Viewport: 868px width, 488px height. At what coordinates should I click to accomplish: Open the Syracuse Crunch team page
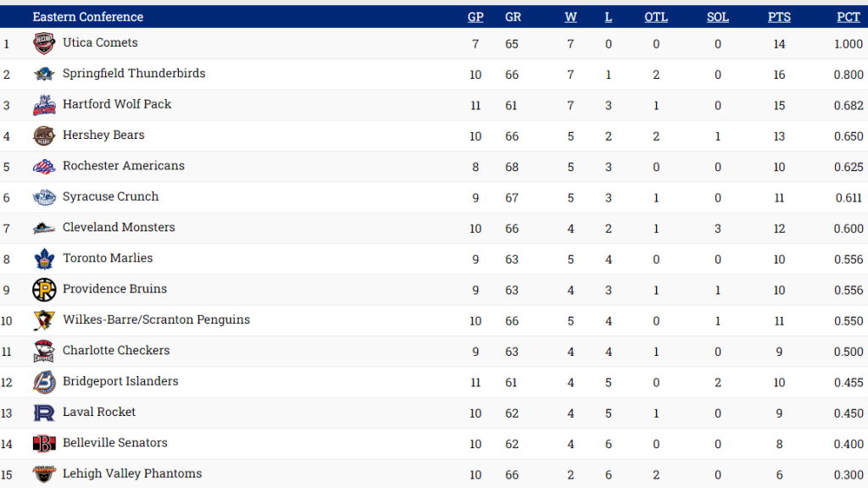point(111,197)
